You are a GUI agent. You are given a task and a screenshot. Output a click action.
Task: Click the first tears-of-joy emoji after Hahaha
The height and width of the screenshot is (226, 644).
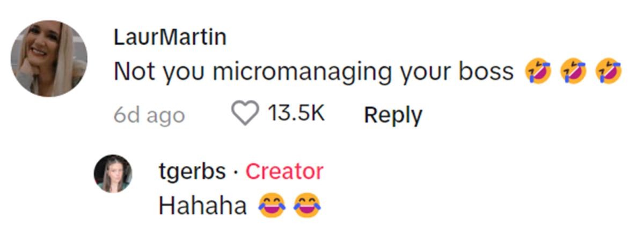click(x=272, y=206)
